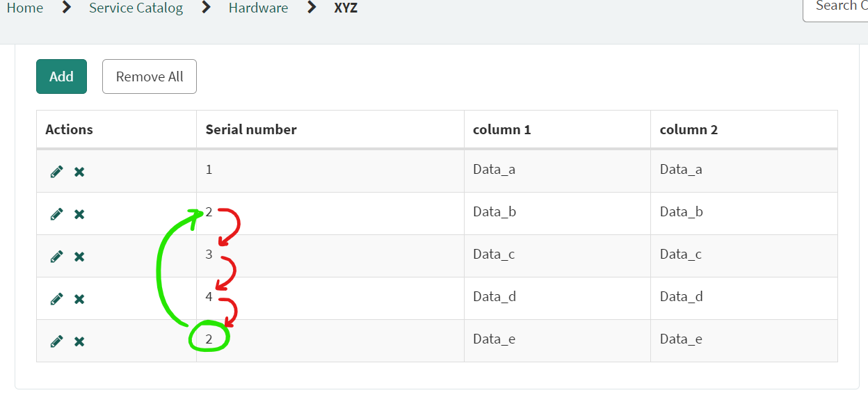
Task: Delete the Data_c row using X icon
Action: tap(79, 257)
